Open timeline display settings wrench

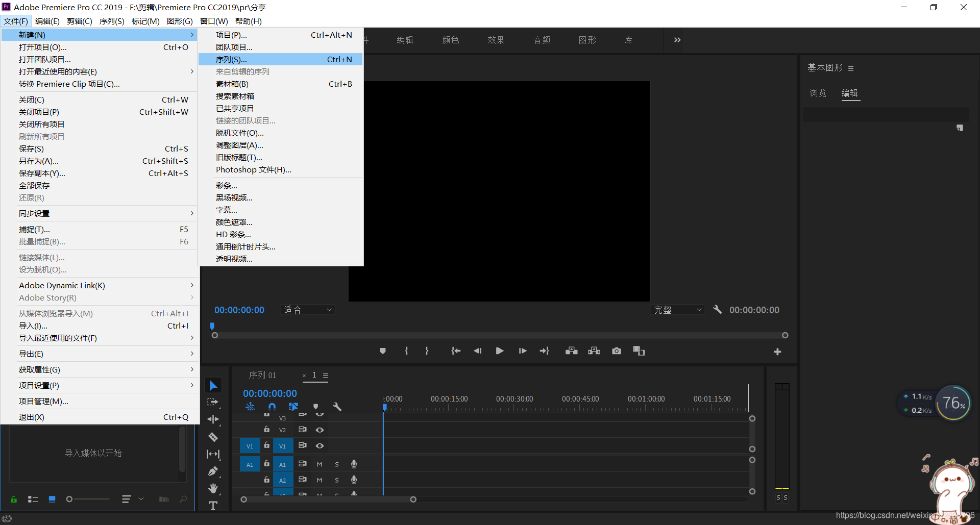(337, 407)
